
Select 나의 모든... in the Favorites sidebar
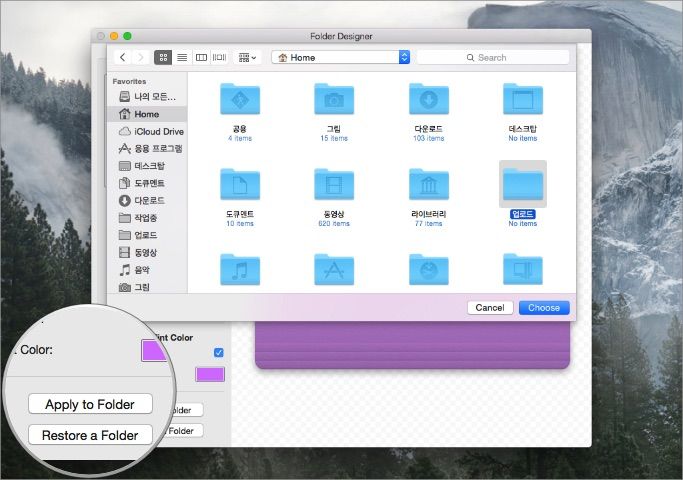[x=147, y=97]
